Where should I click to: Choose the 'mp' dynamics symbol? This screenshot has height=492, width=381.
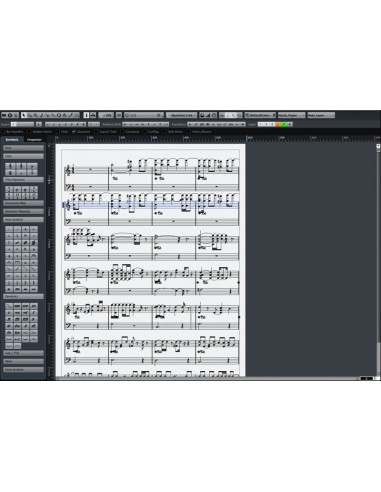[17, 313]
